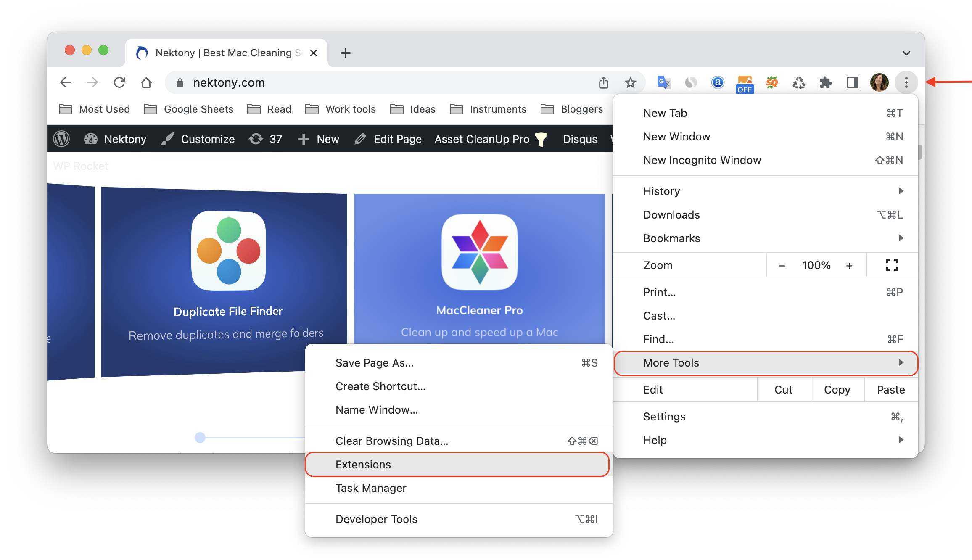Open the Google Translate extension icon
Screen dimensions: 972x560
click(664, 82)
